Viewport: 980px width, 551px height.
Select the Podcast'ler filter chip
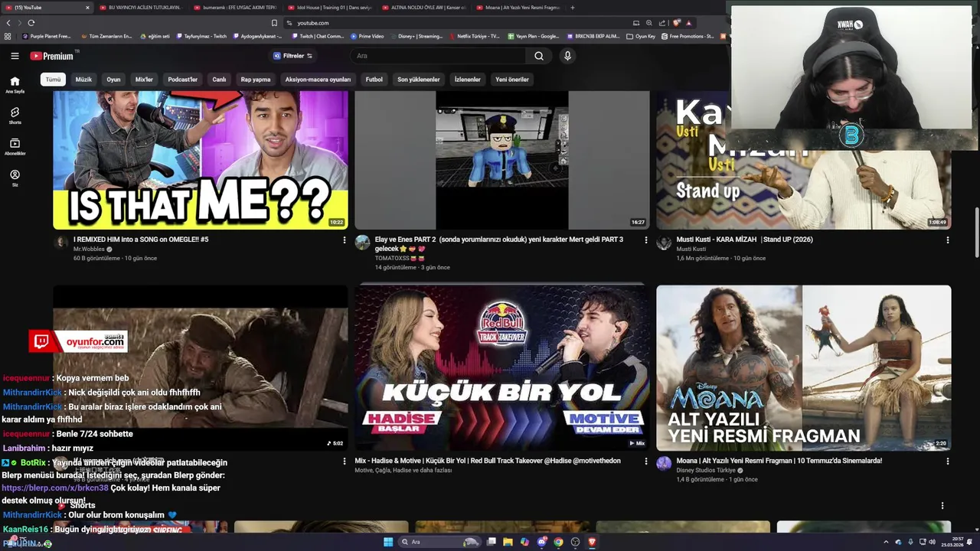point(183,80)
